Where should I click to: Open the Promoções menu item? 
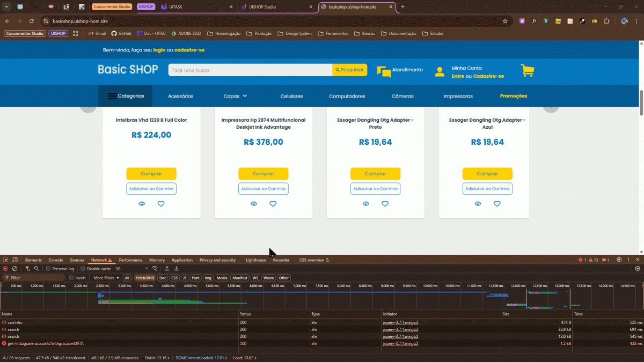pyautogui.click(x=513, y=96)
